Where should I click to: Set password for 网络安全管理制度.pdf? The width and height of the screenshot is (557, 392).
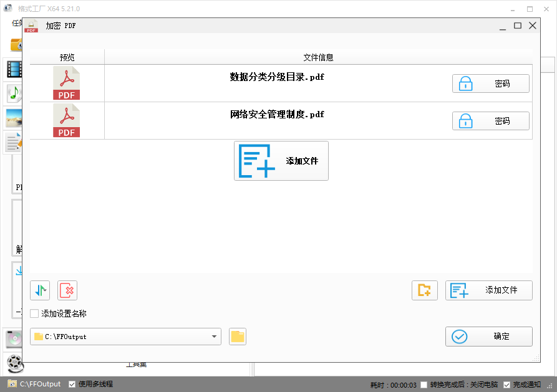[x=490, y=120]
